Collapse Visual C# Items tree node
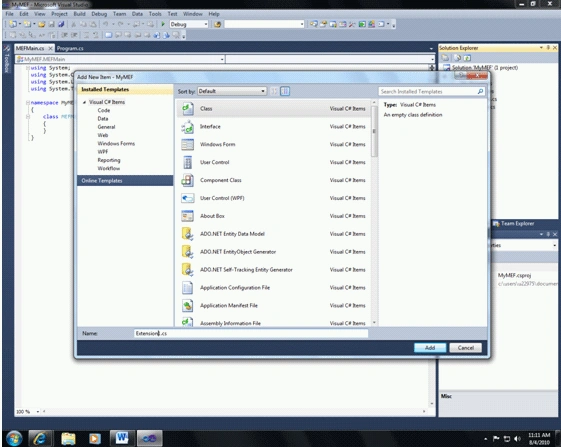Image resolution: width=561 pixels, height=447 pixels. [84, 102]
